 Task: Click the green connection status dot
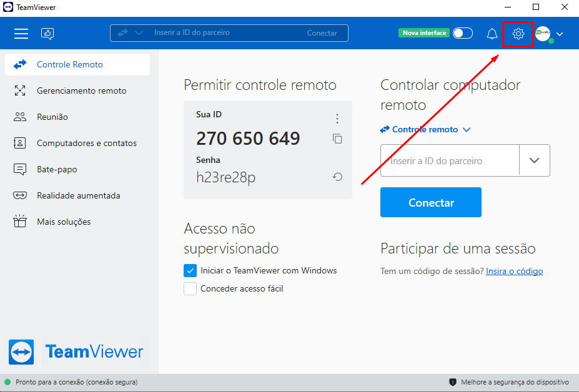point(7,382)
